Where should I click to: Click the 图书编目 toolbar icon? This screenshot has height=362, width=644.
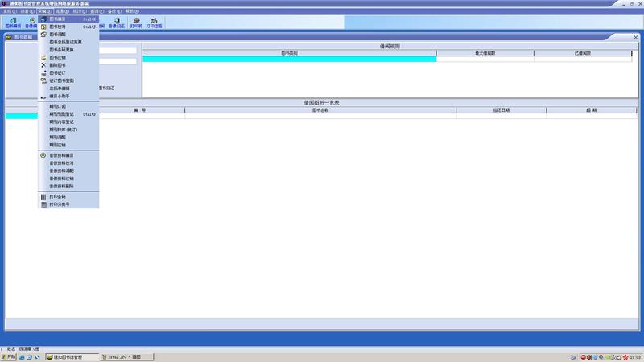pyautogui.click(x=12, y=23)
